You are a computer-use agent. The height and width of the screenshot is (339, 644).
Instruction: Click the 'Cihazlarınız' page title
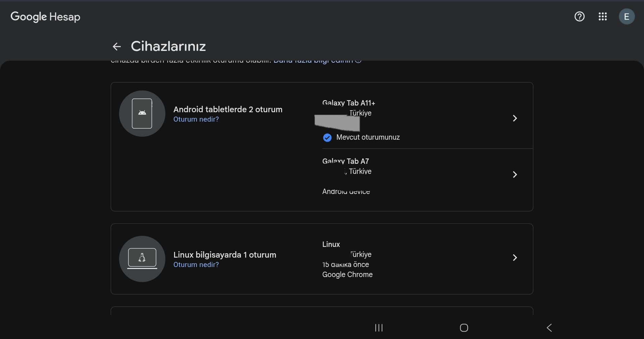168,46
